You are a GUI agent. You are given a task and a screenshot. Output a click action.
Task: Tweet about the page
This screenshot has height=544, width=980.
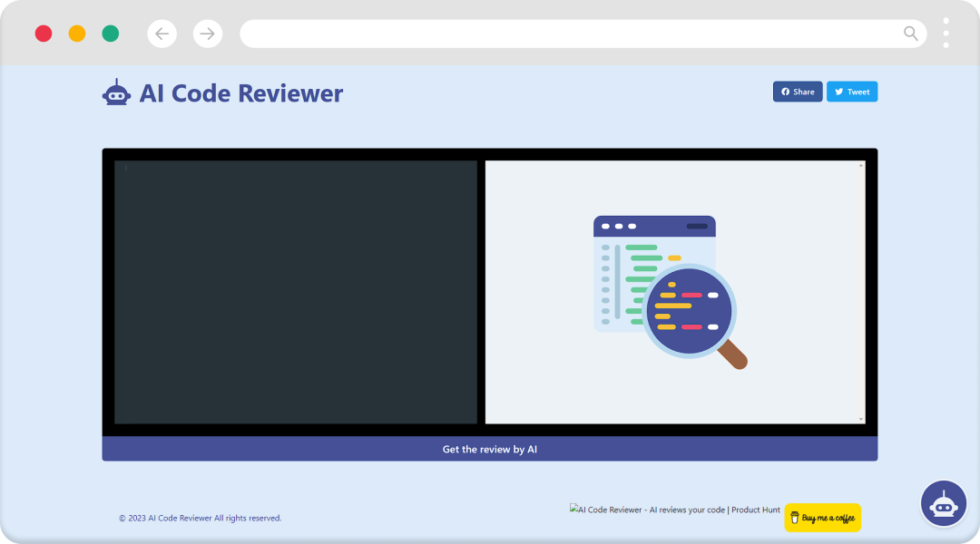[x=852, y=92]
